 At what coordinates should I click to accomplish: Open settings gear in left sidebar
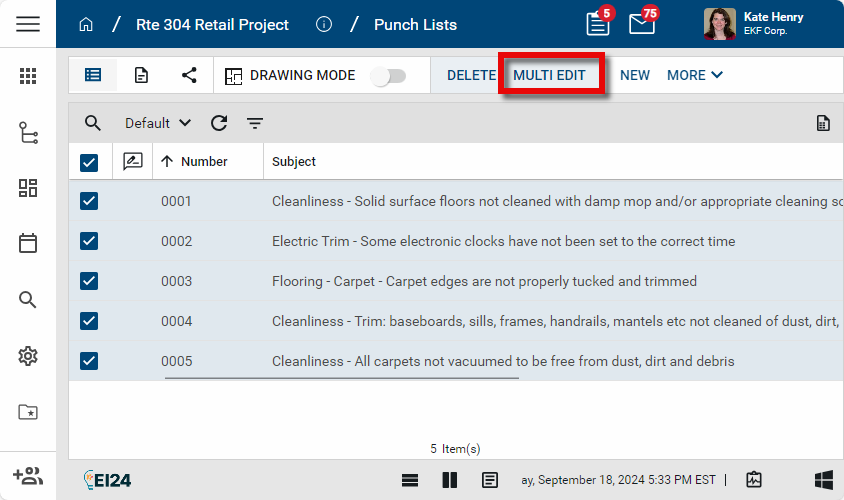(28, 356)
